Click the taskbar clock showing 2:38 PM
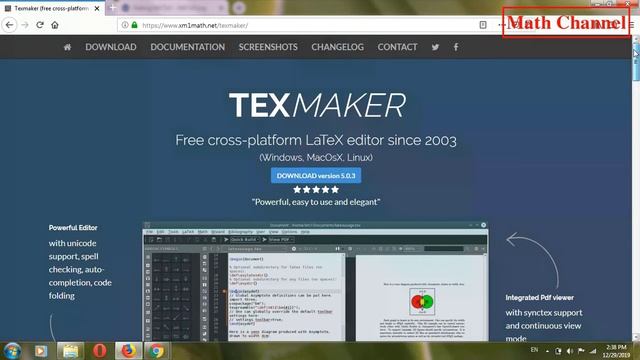This screenshot has height=360, width=640. (x=616, y=351)
